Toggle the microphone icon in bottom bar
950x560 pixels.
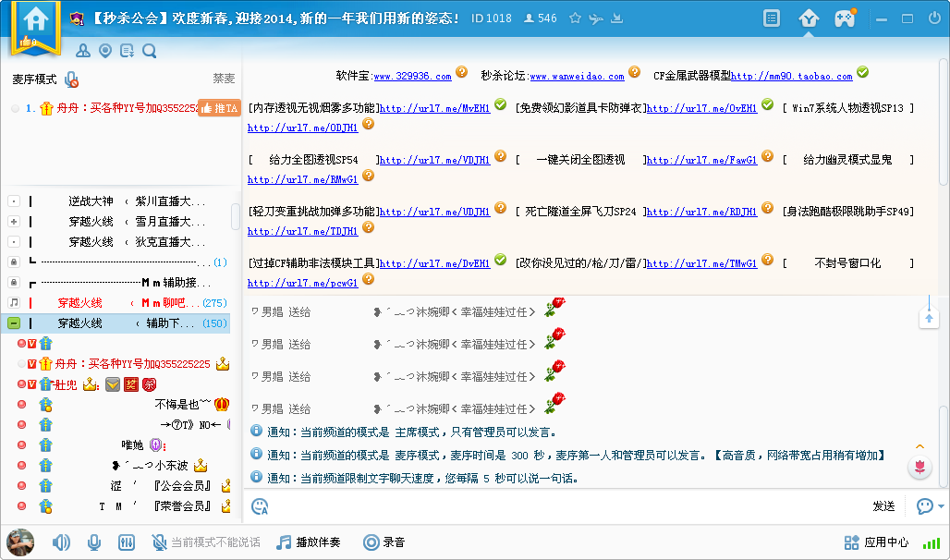pyautogui.click(x=94, y=542)
